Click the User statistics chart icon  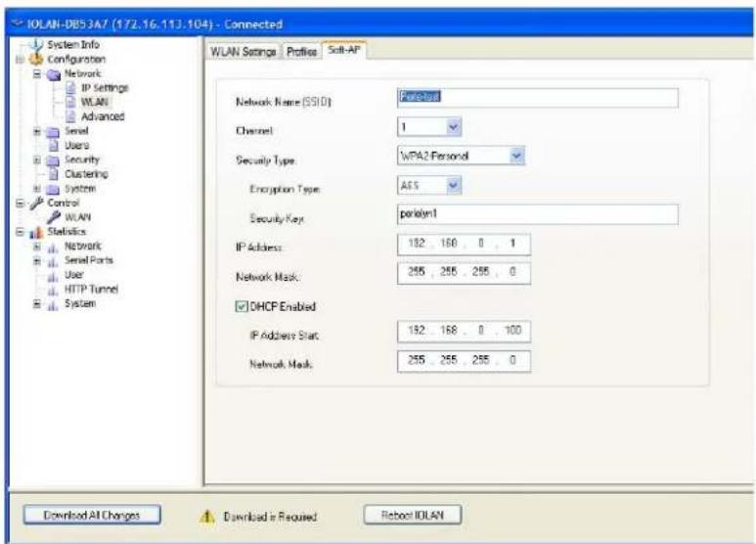53,276
